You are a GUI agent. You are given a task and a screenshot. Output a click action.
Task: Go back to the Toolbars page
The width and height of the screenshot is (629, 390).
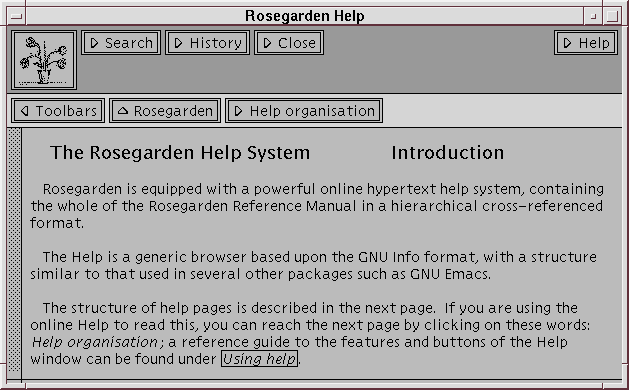[58, 111]
